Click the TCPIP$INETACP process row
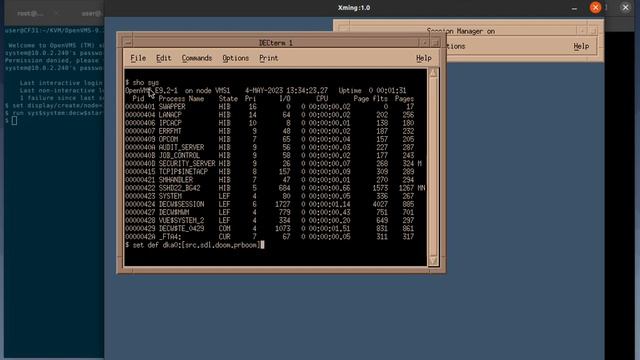 point(270,172)
